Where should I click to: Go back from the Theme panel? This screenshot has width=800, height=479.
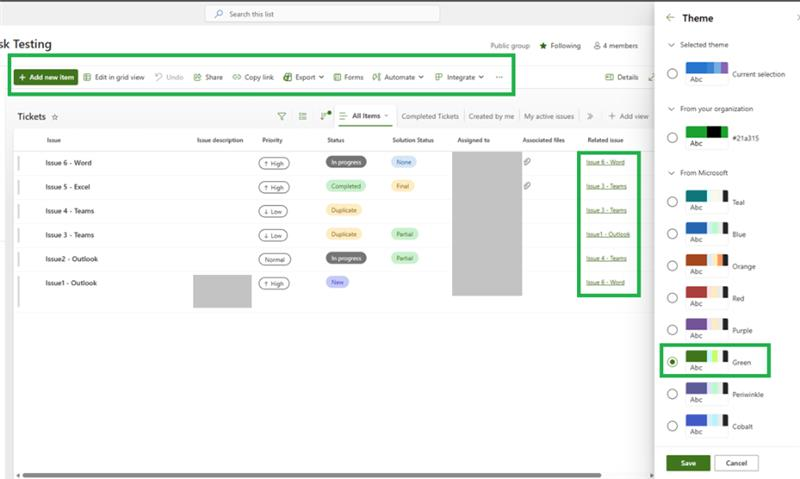tap(670, 18)
